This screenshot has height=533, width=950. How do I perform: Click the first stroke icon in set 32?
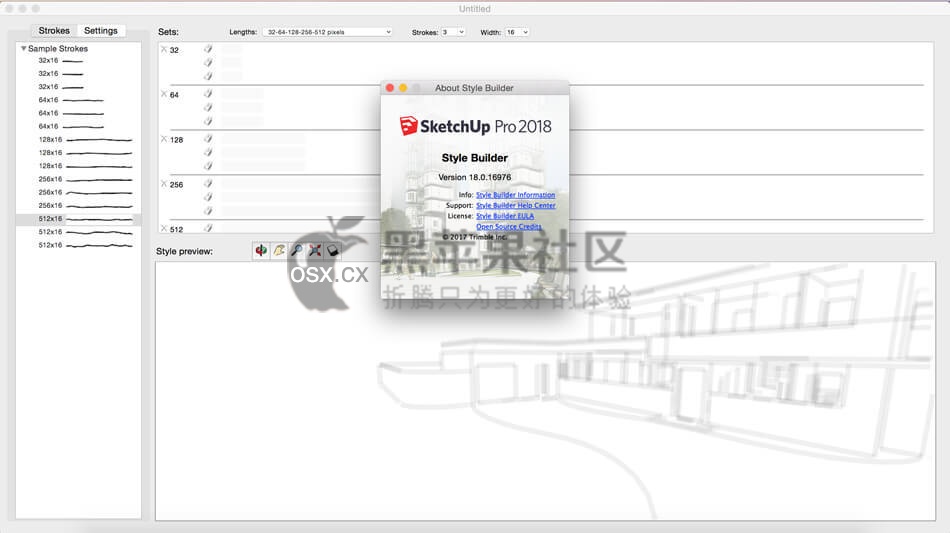[x=208, y=48]
